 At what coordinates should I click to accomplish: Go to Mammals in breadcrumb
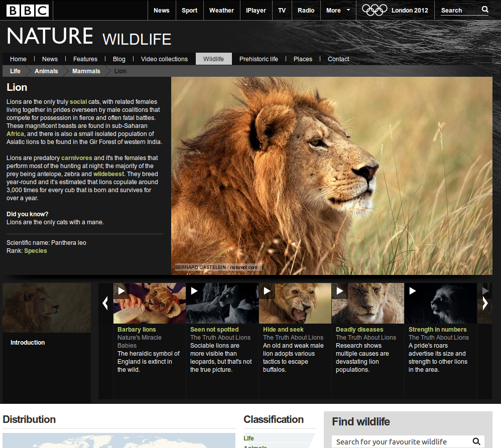(86, 71)
